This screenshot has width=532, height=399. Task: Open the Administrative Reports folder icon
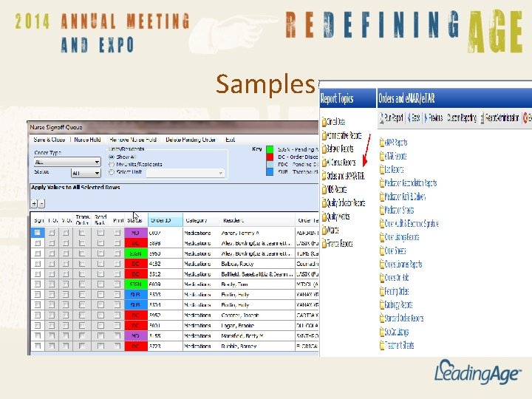(324, 135)
